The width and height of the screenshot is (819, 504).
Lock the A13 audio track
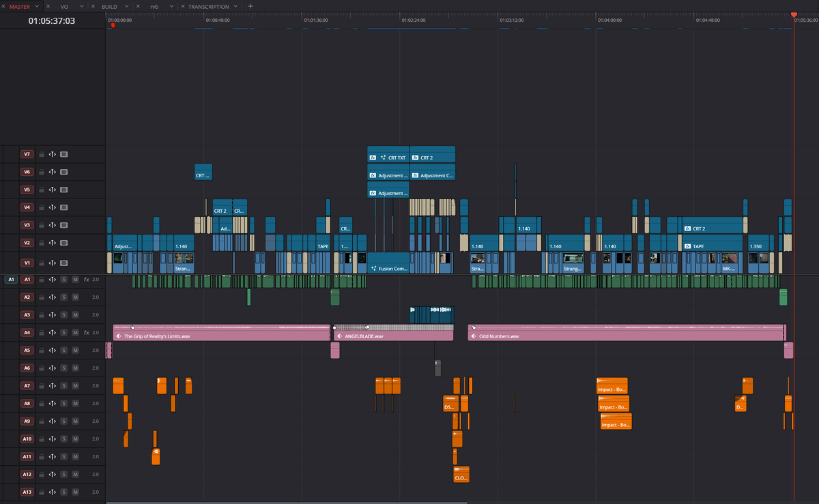click(x=41, y=492)
